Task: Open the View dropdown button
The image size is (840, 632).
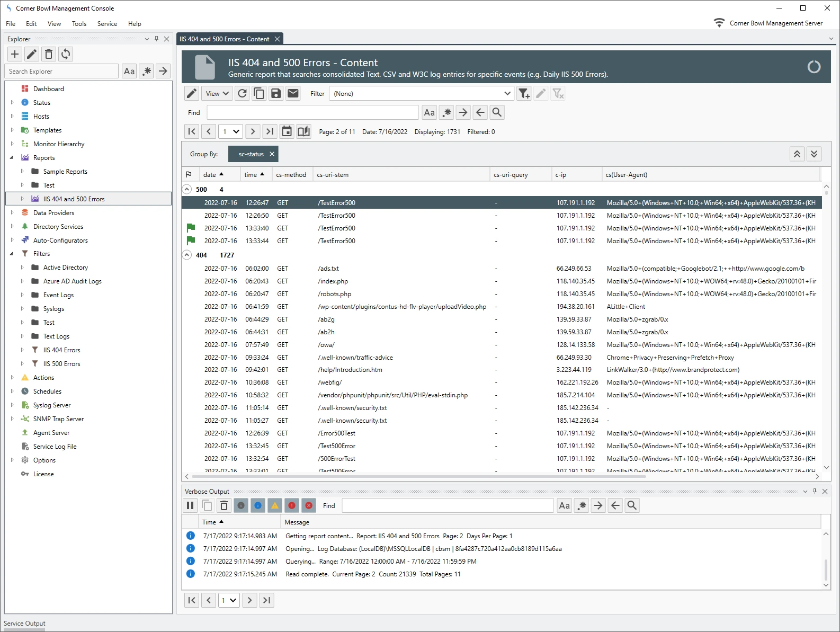Action: [217, 94]
